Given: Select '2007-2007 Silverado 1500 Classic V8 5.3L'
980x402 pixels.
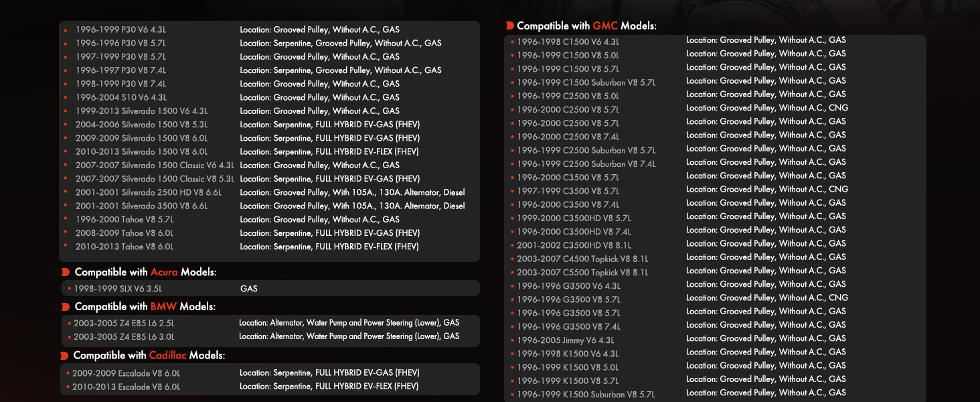Looking at the screenshot, I should (x=155, y=179).
